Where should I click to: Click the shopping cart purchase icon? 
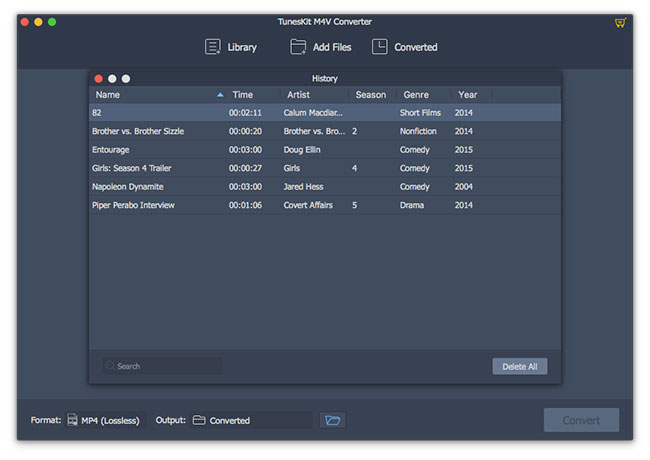pyautogui.click(x=620, y=23)
